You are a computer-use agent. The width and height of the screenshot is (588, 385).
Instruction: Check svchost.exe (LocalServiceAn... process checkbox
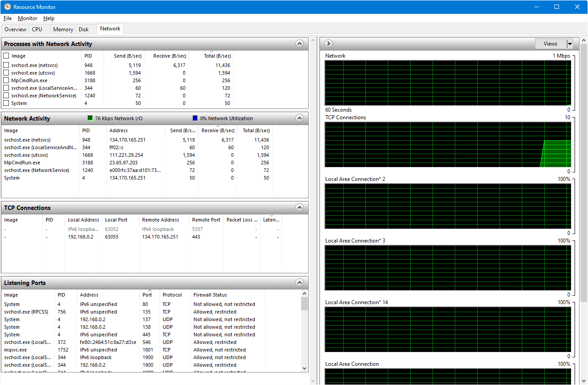[x=6, y=88]
